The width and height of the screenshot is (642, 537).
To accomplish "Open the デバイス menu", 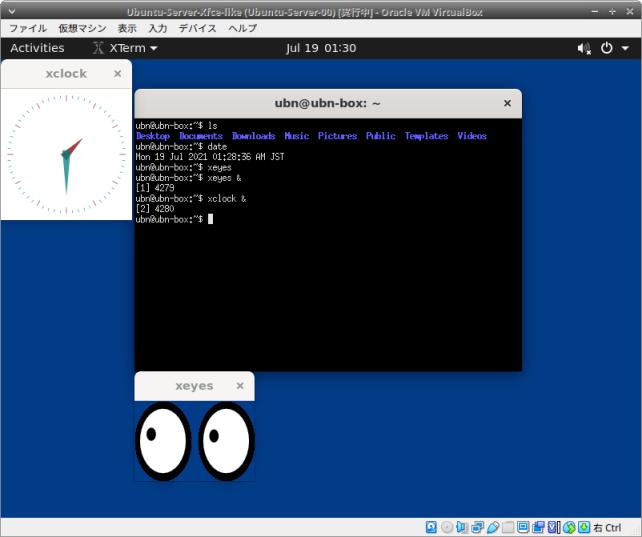I will [197, 28].
